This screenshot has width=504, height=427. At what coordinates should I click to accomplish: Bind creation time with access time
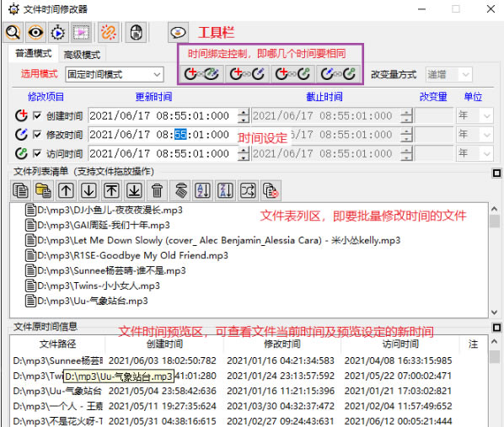click(x=292, y=74)
